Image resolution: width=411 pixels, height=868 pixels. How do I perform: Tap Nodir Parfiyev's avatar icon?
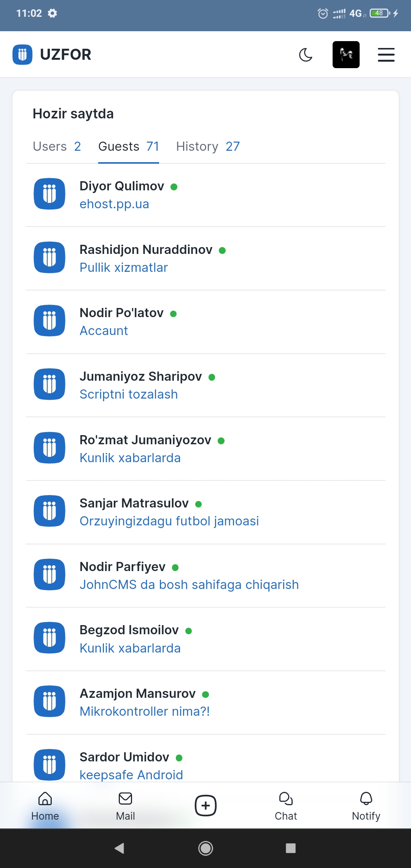click(x=49, y=574)
